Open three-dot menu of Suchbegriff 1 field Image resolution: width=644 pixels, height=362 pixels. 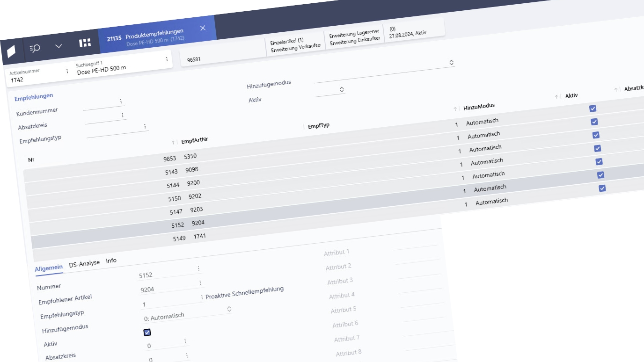pos(167,59)
